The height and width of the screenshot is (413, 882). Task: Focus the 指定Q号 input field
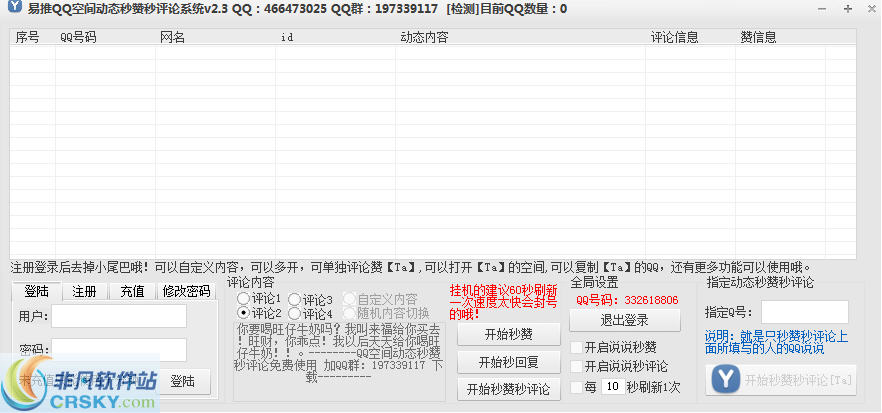pos(805,312)
